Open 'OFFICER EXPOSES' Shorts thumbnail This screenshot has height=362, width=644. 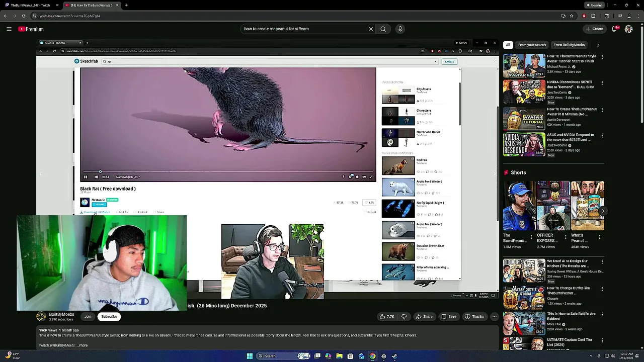pyautogui.click(x=553, y=206)
